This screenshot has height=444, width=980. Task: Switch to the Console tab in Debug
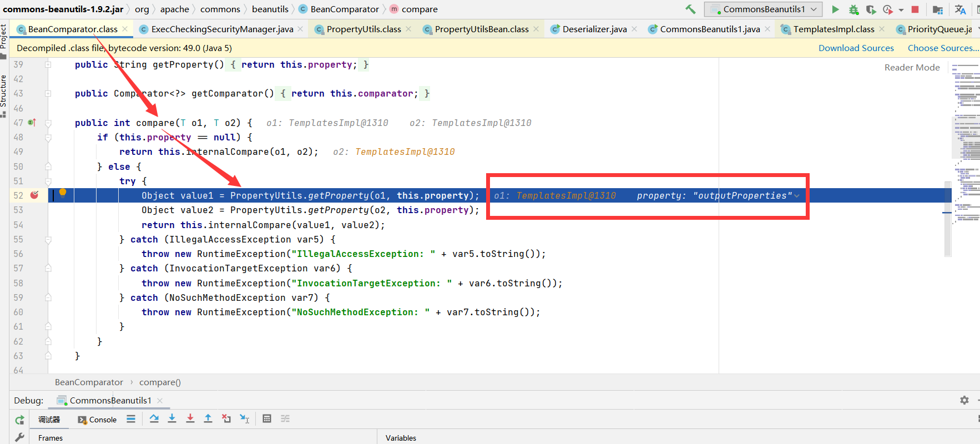97,420
